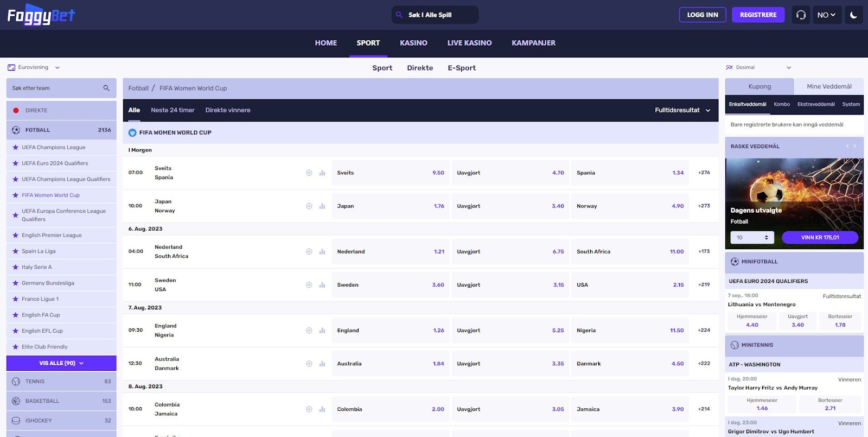868x437 pixels.
Task: Click the REGISTRERE button
Action: [x=758, y=15]
